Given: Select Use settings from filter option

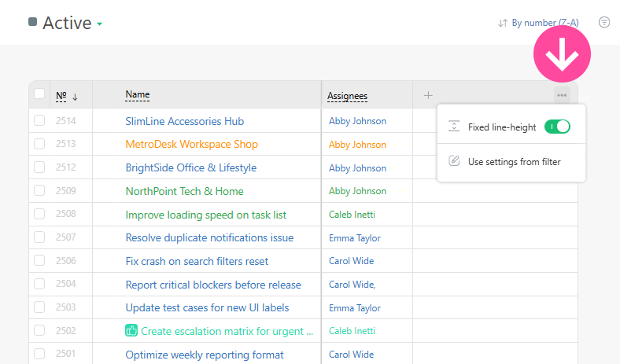Looking at the screenshot, I should coord(514,162).
